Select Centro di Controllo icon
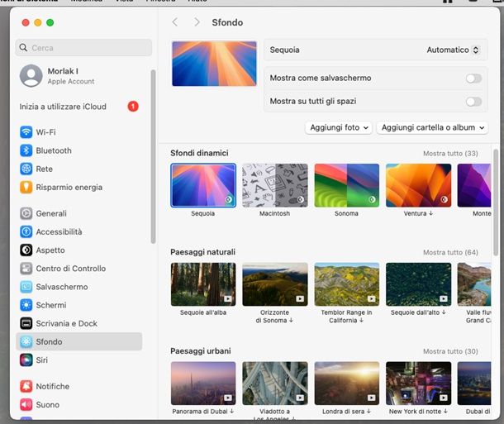Image resolution: width=504 pixels, height=424 pixels. [26, 269]
